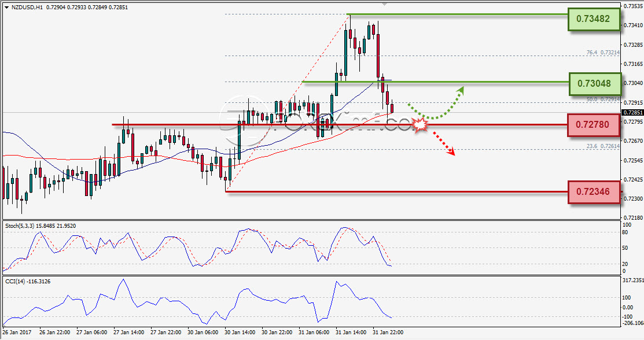Click price axis value 0.72915
The width and height of the screenshot is (644, 340).
[633, 103]
